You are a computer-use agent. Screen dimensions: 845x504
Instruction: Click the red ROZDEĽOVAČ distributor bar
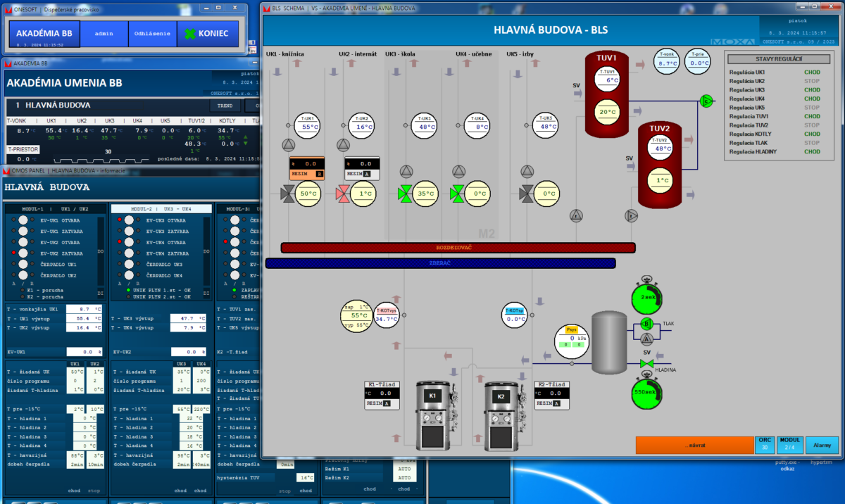coord(458,247)
